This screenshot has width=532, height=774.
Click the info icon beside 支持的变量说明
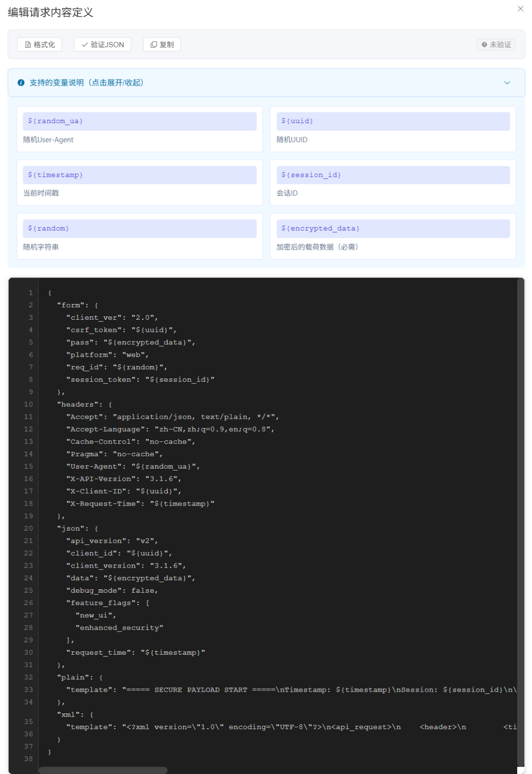(x=21, y=83)
